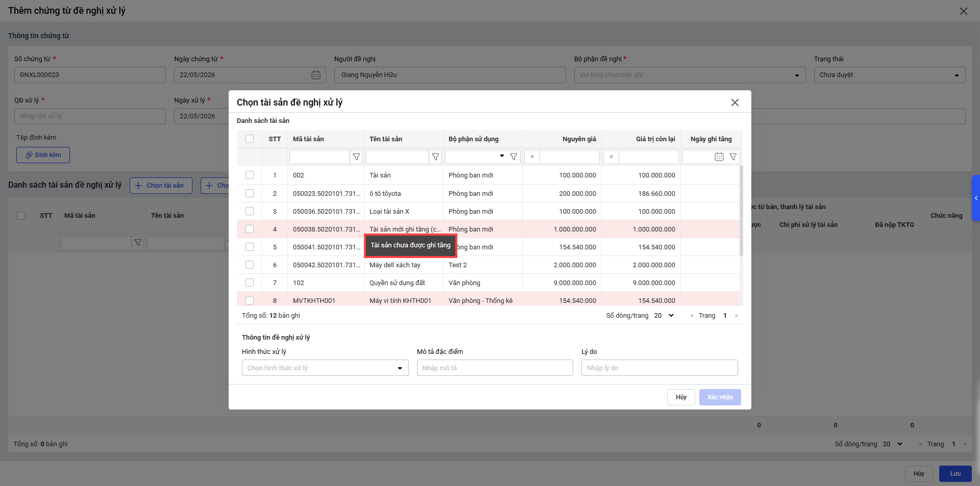
Task: Click filter icon beside Ngày ghi tăng calendar
Action: [733, 157]
